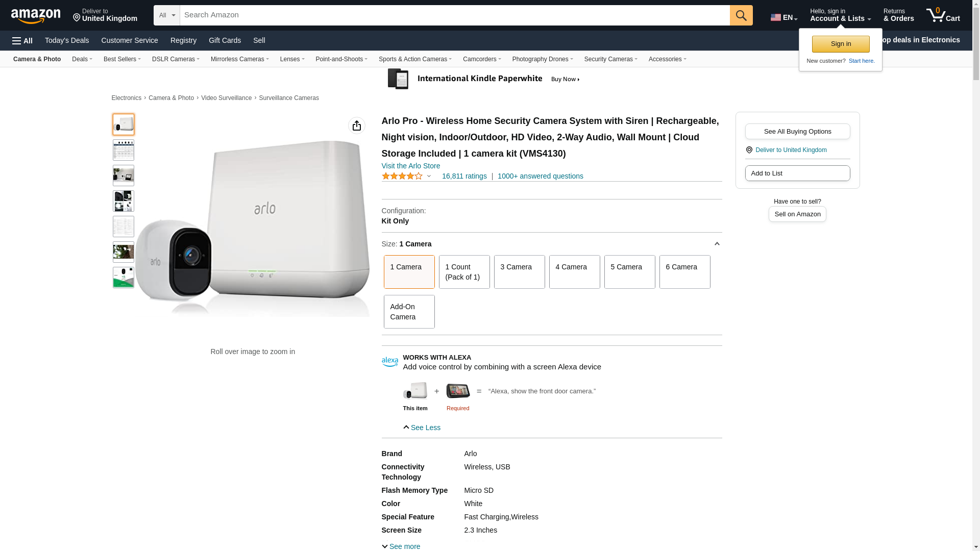Select the 3 Camera size option
Screen dimensions: 980x551
pyautogui.click(x=519, y=272)
